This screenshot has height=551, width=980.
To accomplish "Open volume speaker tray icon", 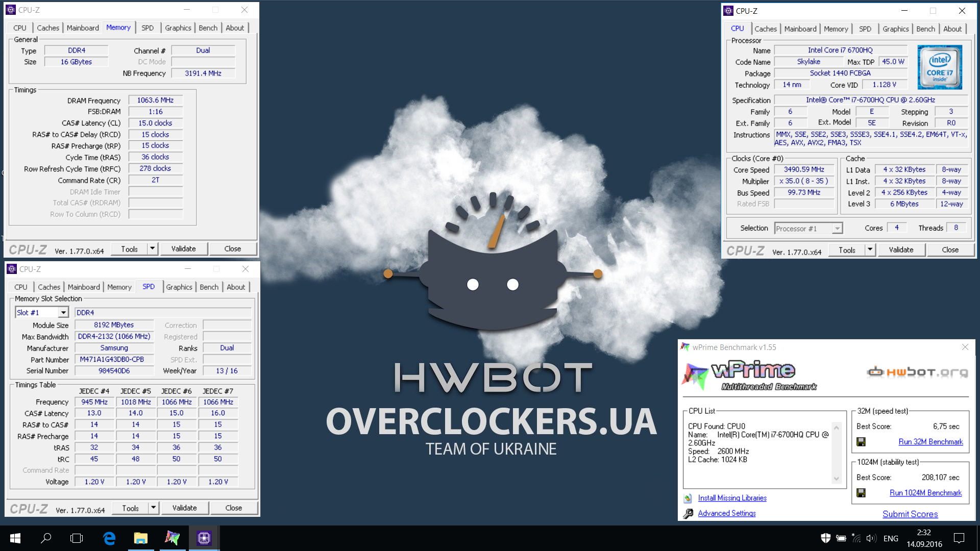I will click(x=871, y=538).
